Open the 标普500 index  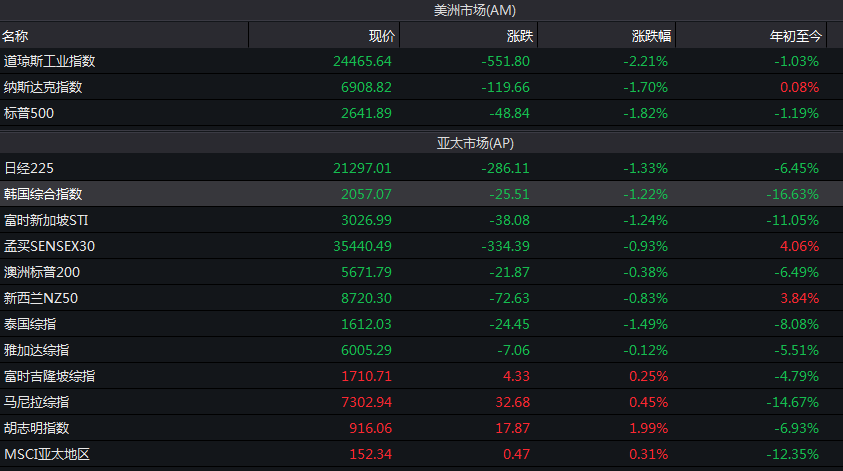pos(29,113)
